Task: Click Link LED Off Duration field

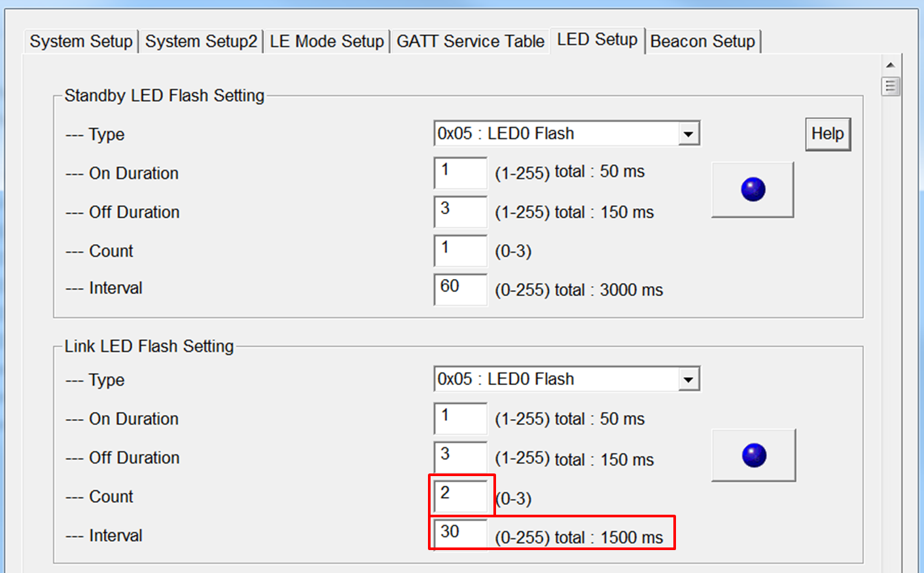Action: click(x=460, y=457)
